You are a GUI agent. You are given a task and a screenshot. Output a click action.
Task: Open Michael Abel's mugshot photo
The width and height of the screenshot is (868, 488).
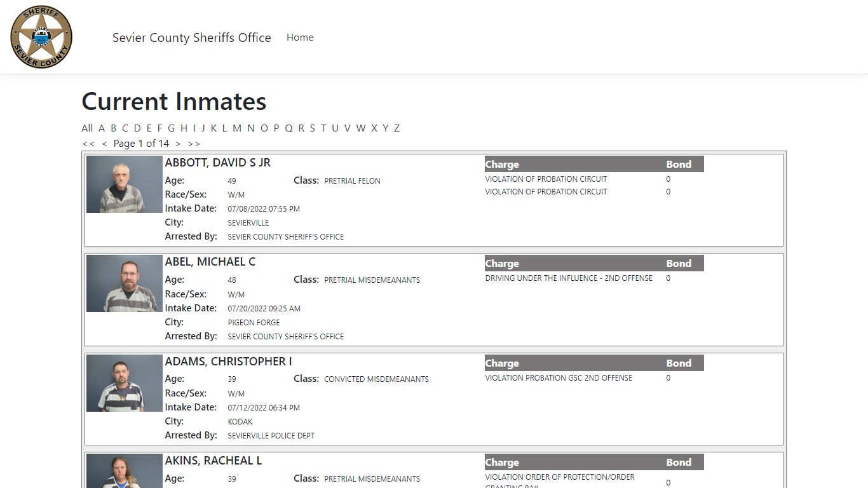pos(125,283)
